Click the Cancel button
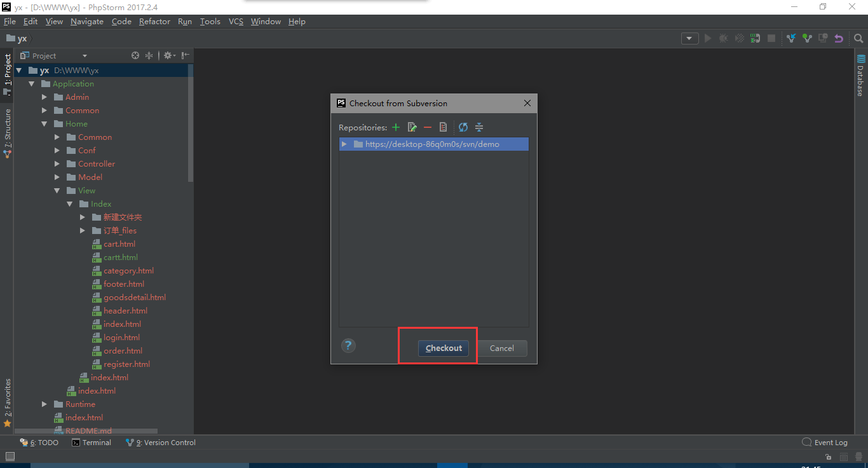Viewport: 868px width, 468px height. [501, 348]
